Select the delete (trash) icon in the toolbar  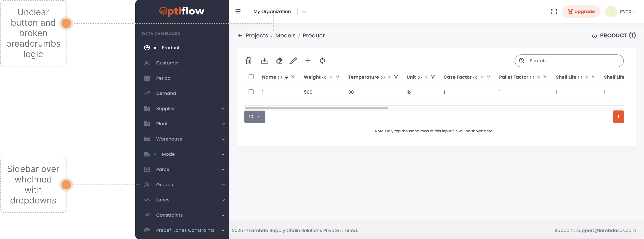[248, 61]
